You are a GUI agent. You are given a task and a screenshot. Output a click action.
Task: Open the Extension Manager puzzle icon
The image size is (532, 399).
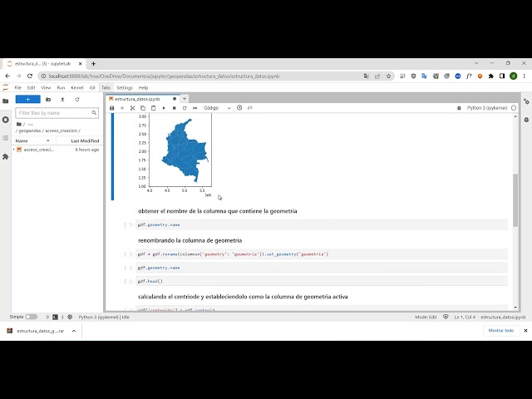pyautogui.click(x=6, y=156)
